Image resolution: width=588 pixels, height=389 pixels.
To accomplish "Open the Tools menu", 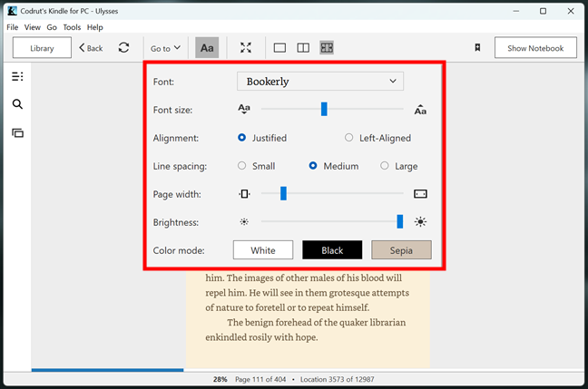I will click(x=72, y=27).
